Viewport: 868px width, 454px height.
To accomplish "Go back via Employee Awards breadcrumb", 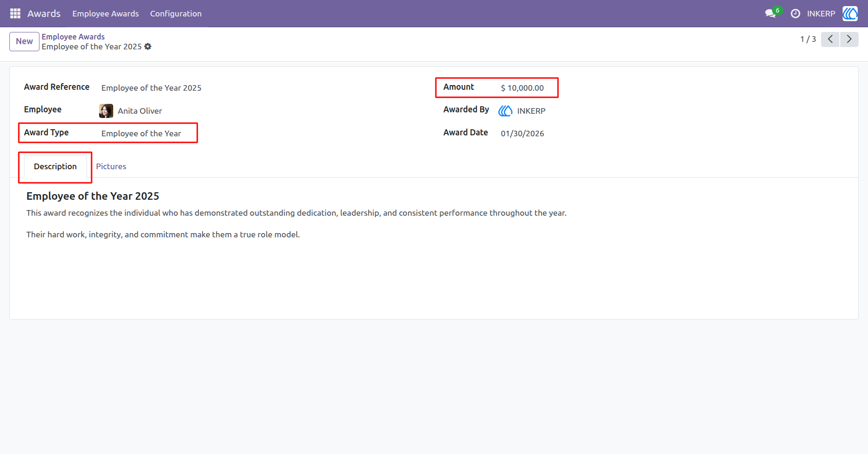I will pos(73,37).
